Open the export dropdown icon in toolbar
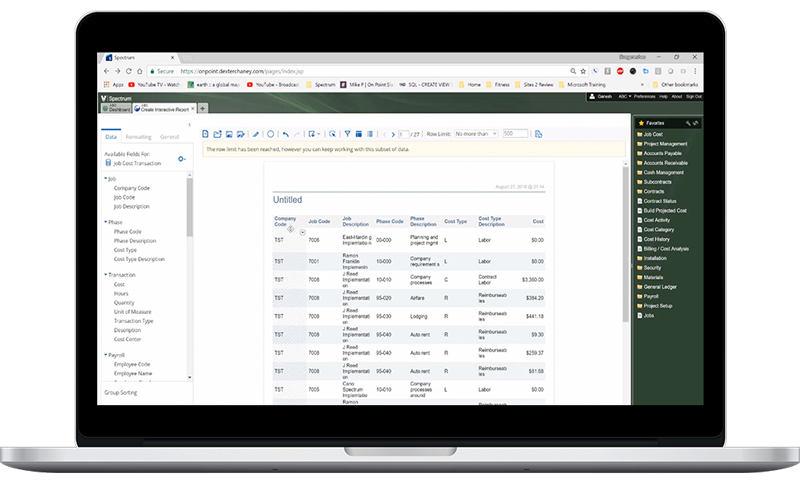 pyautogui.click(x=314, y=134)
